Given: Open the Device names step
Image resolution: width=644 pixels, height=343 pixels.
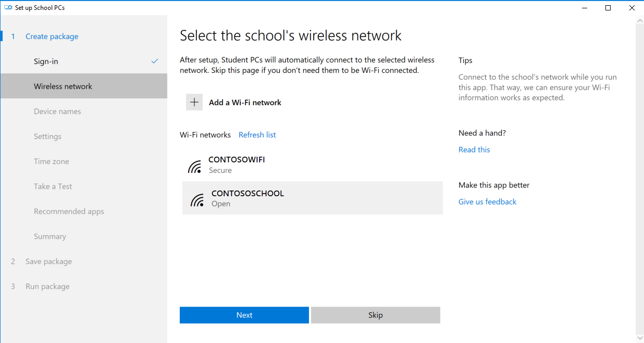Looking at the screenshot, I should coord(57,111).
